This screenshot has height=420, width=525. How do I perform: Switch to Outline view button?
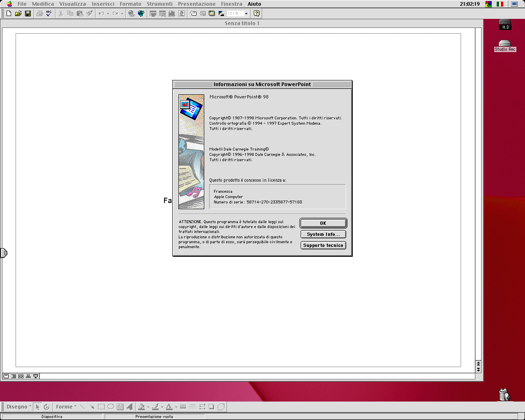tap(14, 376)
